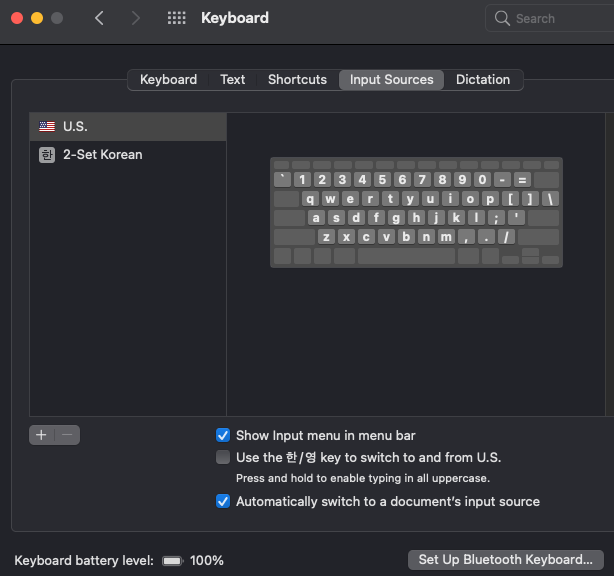Select the Input Sources tab

[391, 80]
